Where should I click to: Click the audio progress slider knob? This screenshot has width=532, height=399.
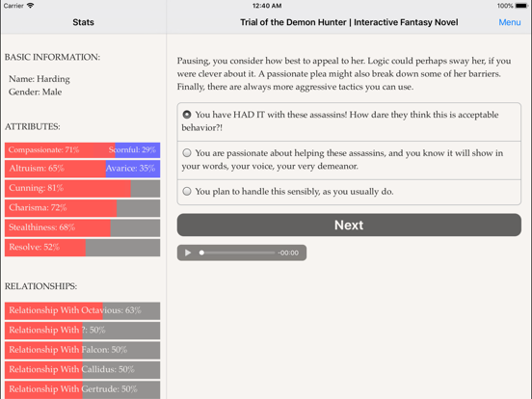tap(201, 253)
